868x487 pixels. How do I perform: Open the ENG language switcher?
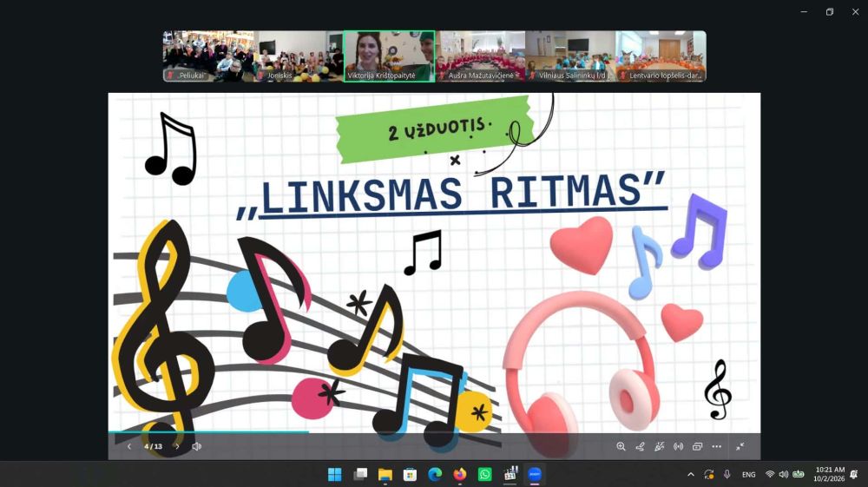coord(749,475)
